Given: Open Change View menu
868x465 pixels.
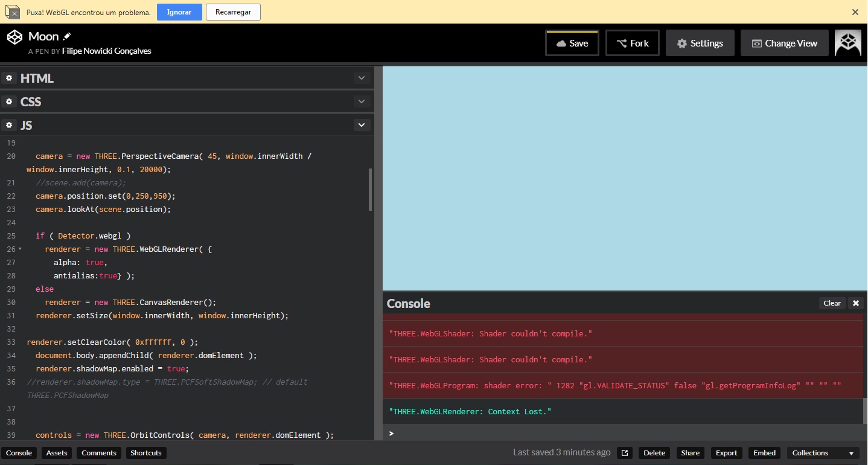Looking at the screenshot, I should click(x=785, y=43).
